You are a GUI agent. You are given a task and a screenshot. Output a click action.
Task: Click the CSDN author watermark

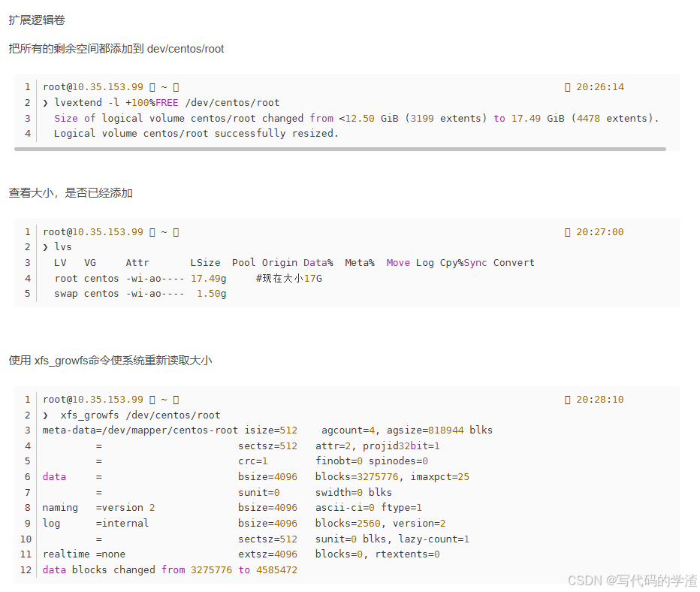[632, 580]
